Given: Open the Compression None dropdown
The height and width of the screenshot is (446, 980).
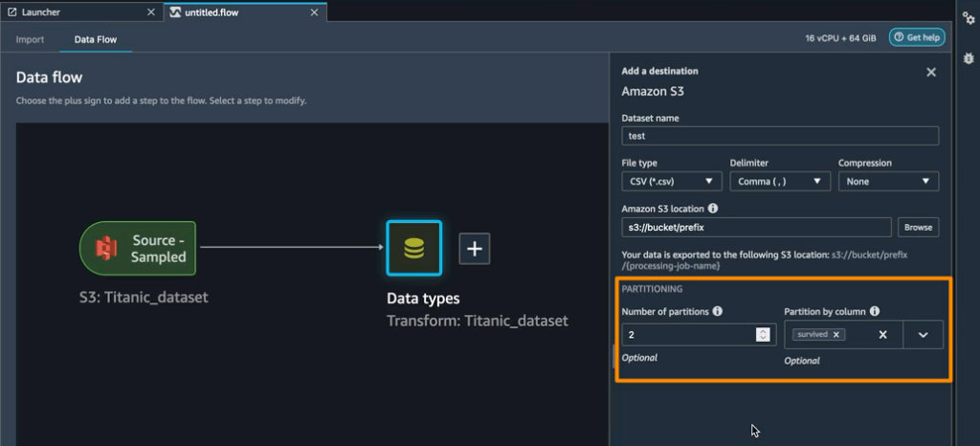Looking at the screenshot, I should pos(888,181).
